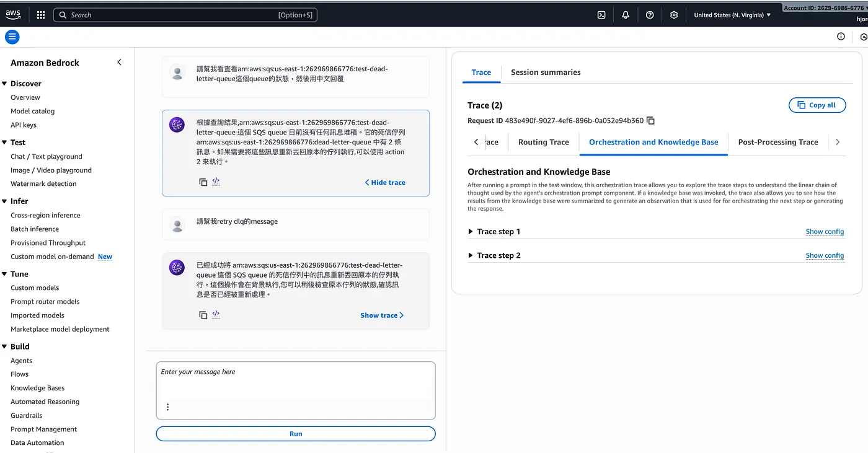Open the settings gear in the top bar
868x453 pixels.
[x=674, y=15]
